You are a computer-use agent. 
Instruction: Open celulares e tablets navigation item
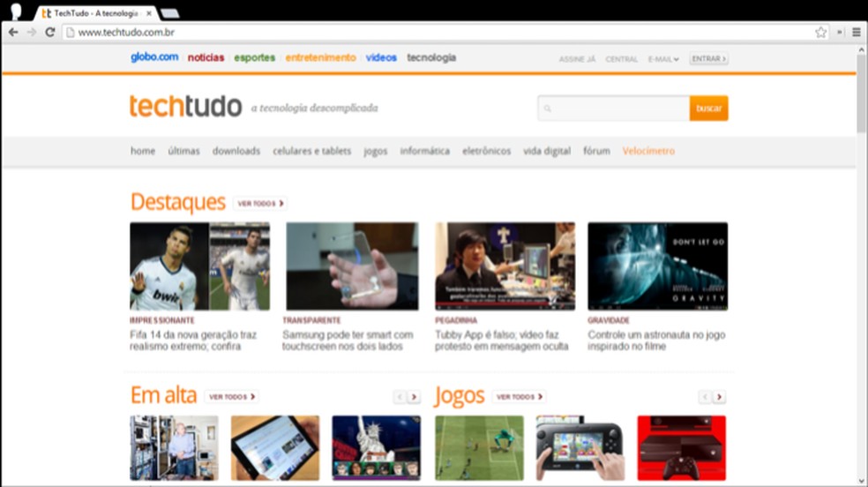[311, 151]
